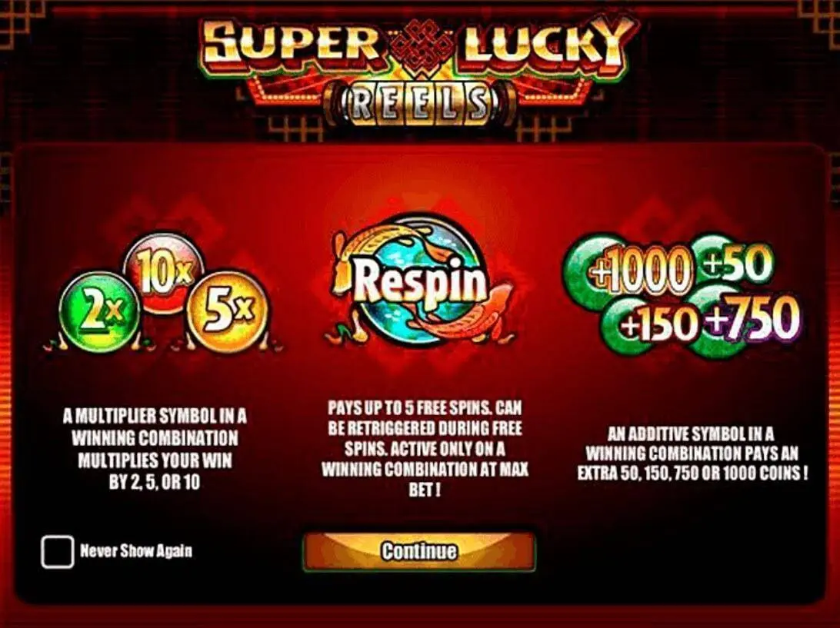The width and height of the screenshot is (840, 628).
Task: Click the word SUPER in title
Action: 292,44
